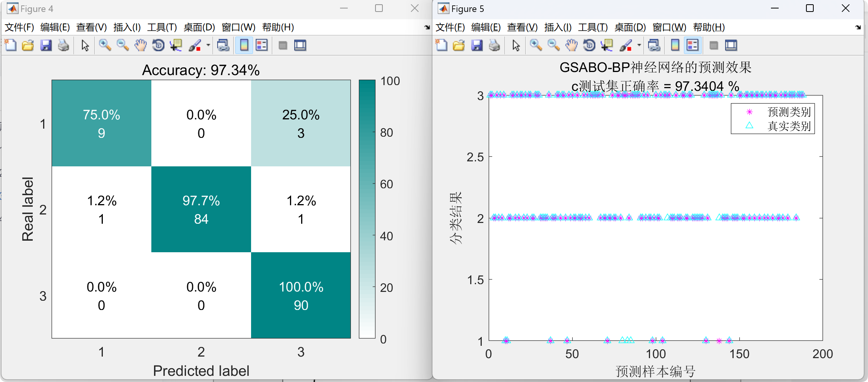Viewport: 868px width, 382px height.
Task: Show Plot Tools and dock in Figure 5
Action: point(731,45)
